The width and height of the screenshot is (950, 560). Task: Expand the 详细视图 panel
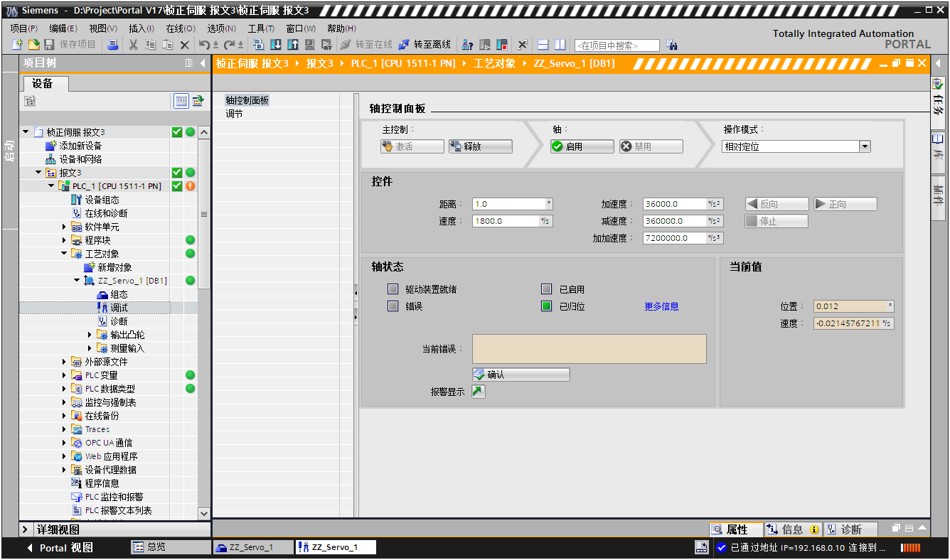point(26,529)
